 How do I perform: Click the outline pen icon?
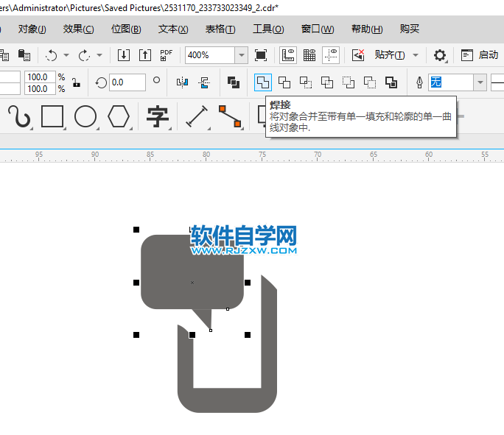point(419,82)
